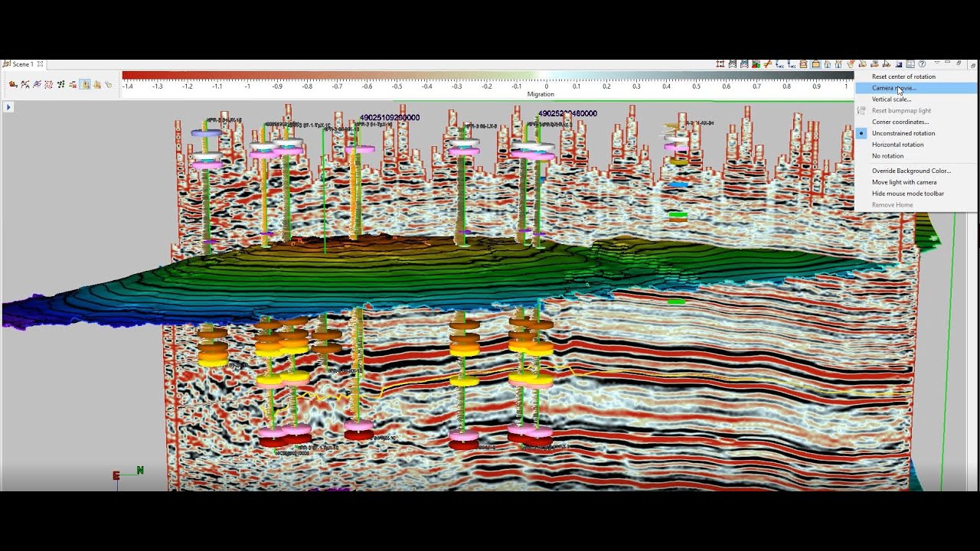The width and height of the screenshot is (980, 551).
Task: Choose Reset center of rotation
Action: [916, 77]
